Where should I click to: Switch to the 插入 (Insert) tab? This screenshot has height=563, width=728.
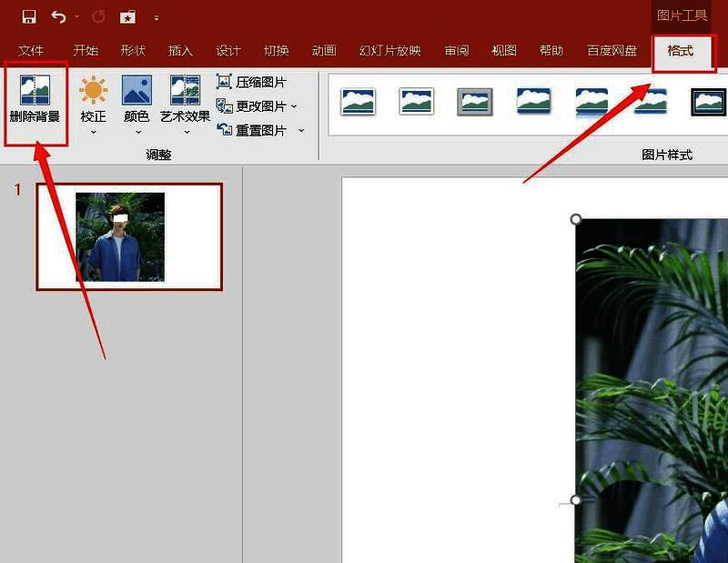tap(181, 51)
